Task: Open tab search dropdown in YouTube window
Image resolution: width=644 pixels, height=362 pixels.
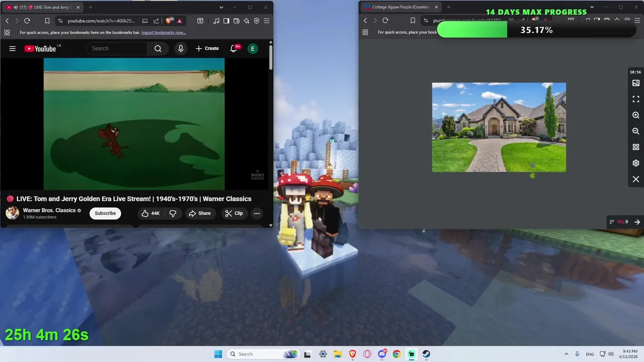Action: (x=221, y=8)
